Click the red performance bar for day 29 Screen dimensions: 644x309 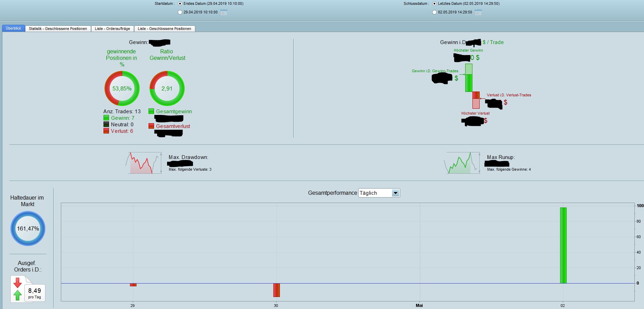(133, 285)
